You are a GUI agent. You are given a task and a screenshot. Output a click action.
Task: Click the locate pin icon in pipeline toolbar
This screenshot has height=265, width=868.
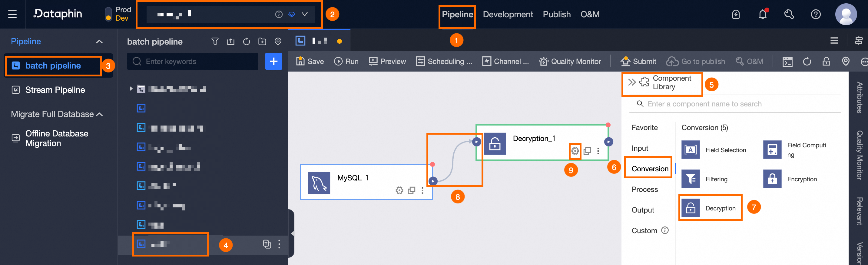click(846, 61)
